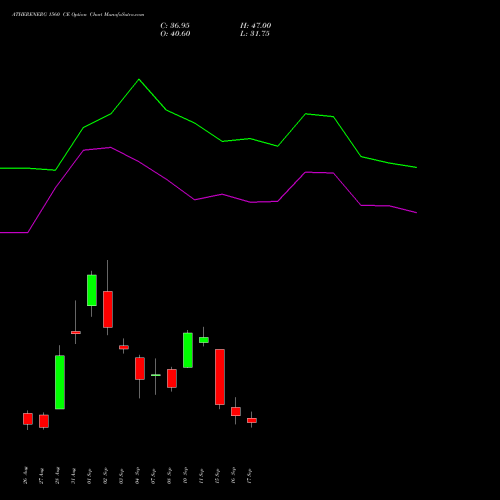The height and width of the screenshot is (500, 500).
Task: Click the red candle above 04 Sep
Action: point(140,368)
